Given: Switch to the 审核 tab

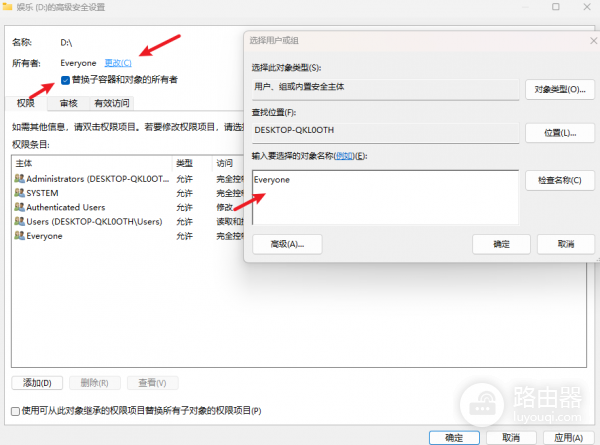Looking at the screenshot, I should (x=68, y=103).
